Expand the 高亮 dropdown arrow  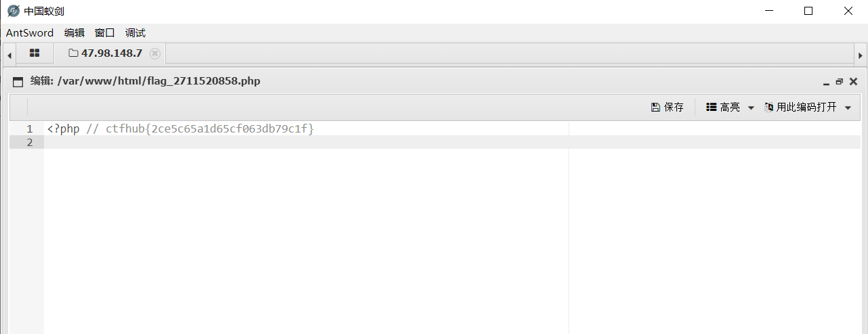click(x=750, y=108)
